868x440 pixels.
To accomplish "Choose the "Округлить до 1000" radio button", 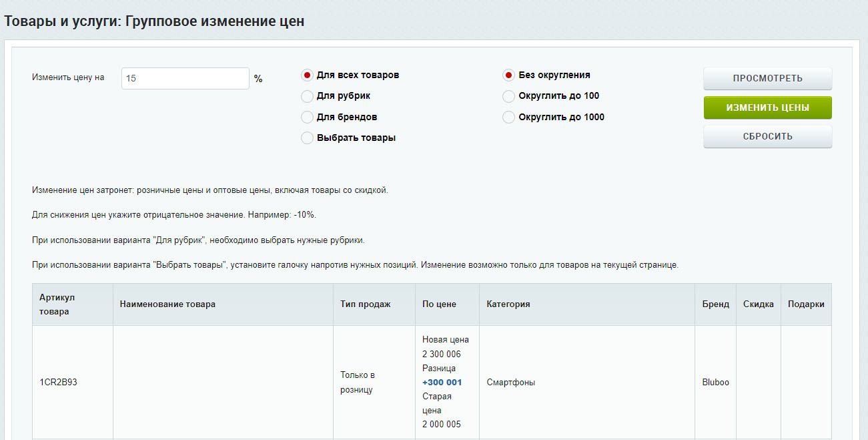I will [x=508, y=118].
